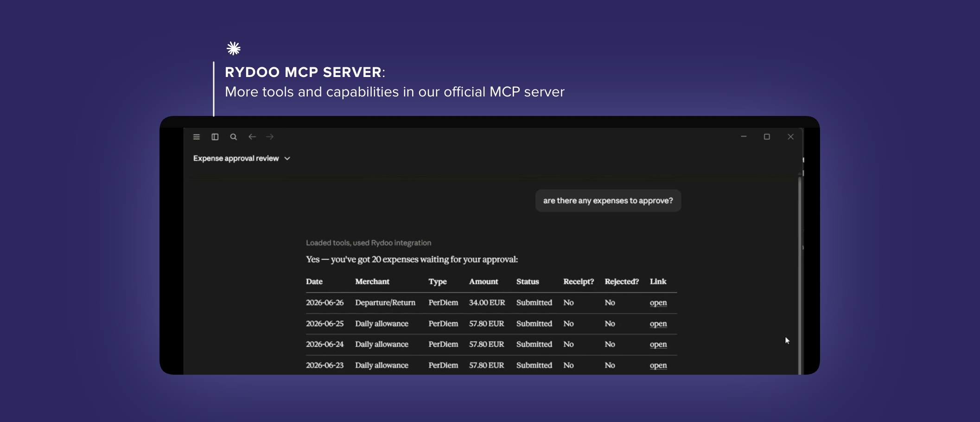Maximize the chat window
Screen dimensions: 980x422
(767, 137)
